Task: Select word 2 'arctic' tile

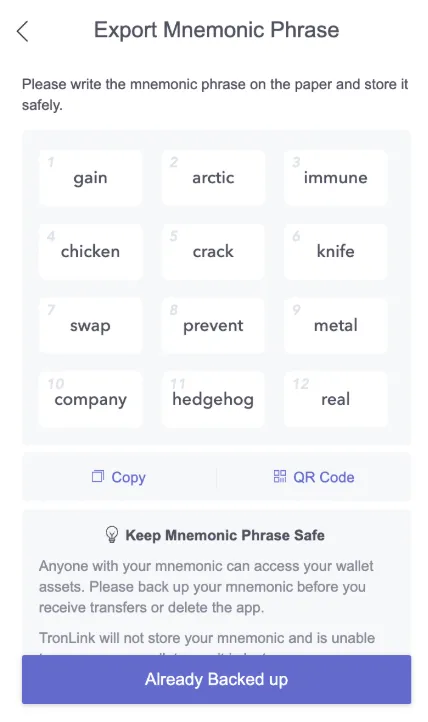Action: (x=213, y=178)
